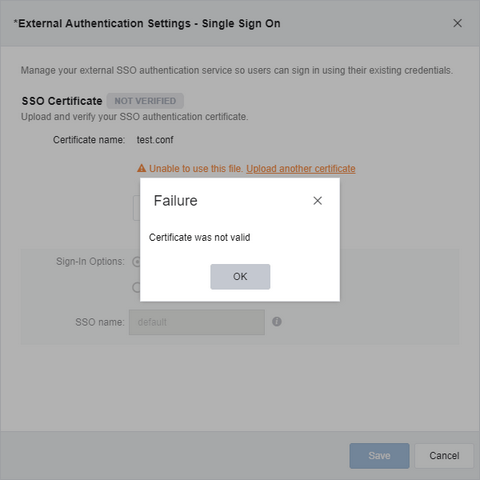Click the Certificate was not valid message
This screenshot has height=480, width=480.
tap(199, 237)
